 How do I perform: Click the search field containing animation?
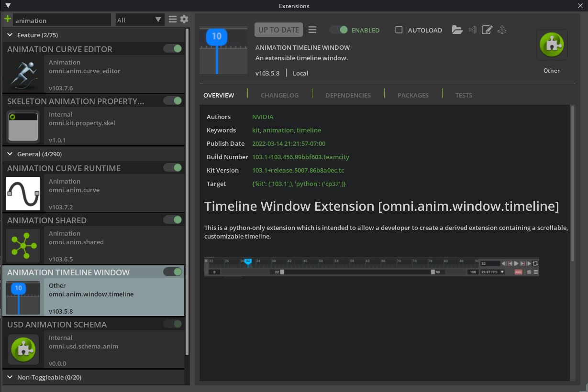pyautogui.click(x=62, y=20)
